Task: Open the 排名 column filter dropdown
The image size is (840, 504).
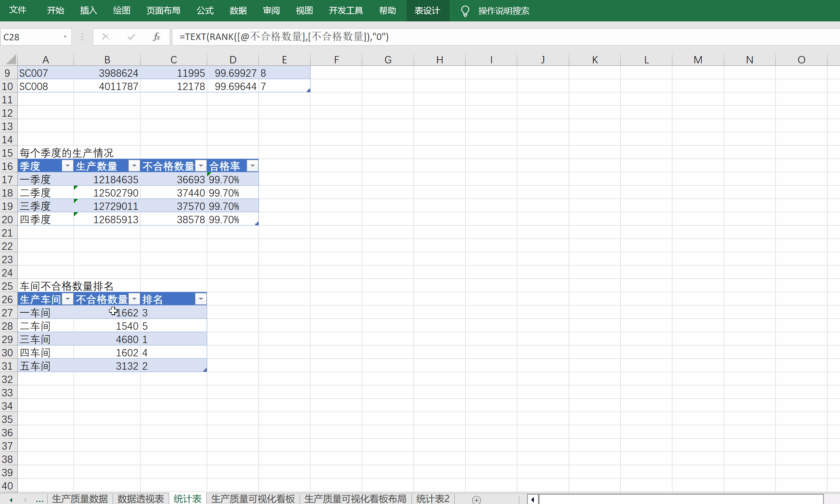Action: coord(201,299)
